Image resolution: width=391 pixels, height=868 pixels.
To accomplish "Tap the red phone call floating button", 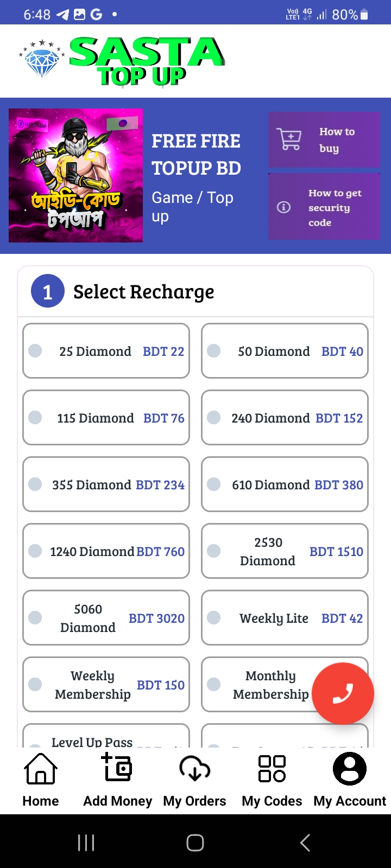I will pyautogui.click(x=343, y=693).
